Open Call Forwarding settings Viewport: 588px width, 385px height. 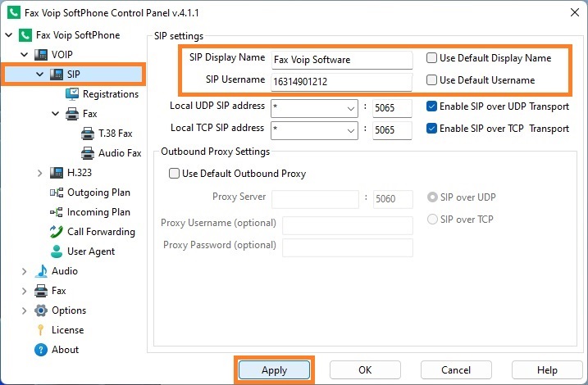click(101, 232)
